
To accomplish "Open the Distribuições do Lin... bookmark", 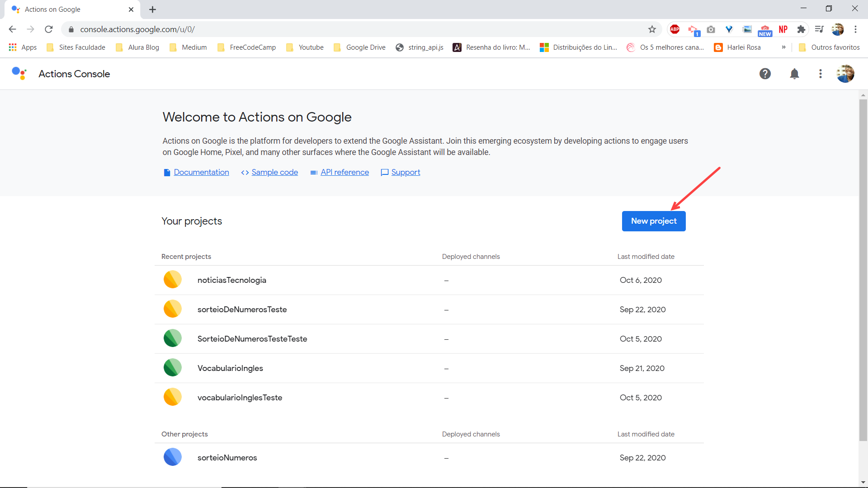I will [579, 47].
